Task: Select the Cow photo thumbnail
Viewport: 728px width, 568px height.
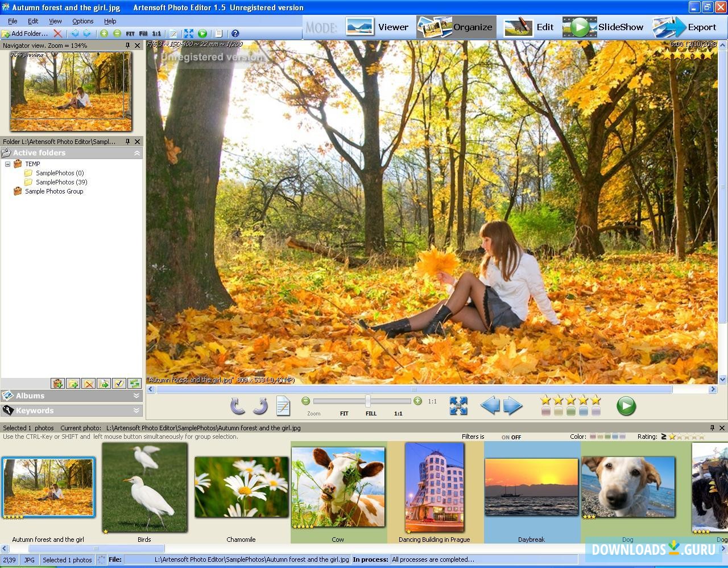Action: coord(338,487)
